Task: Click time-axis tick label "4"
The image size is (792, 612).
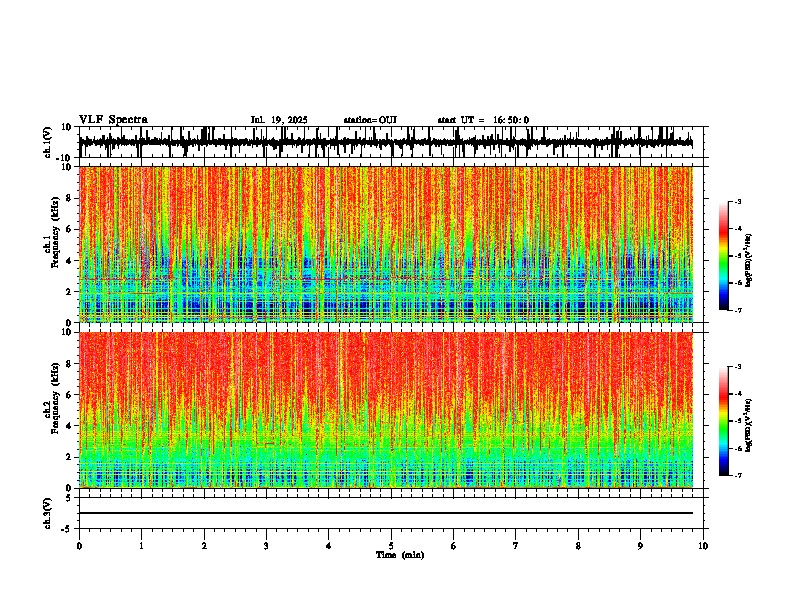Action: tap(329, 546)
